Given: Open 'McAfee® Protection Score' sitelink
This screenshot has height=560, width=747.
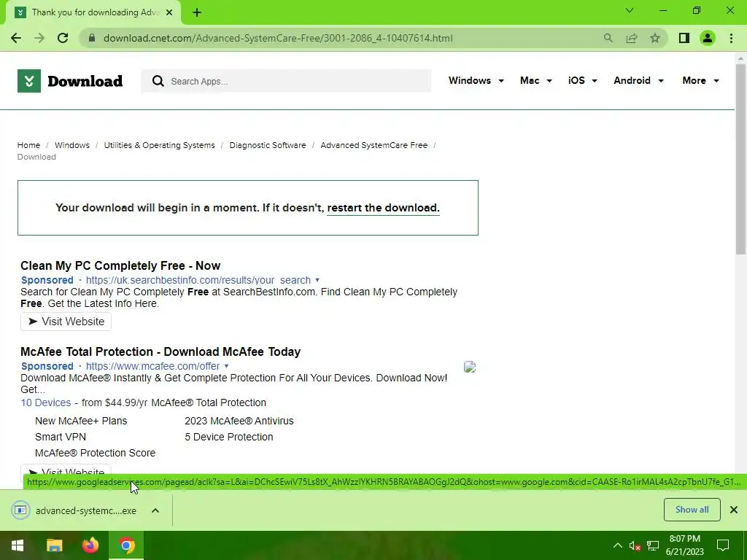Looking at the screenshot, I should tap(96, 454).
